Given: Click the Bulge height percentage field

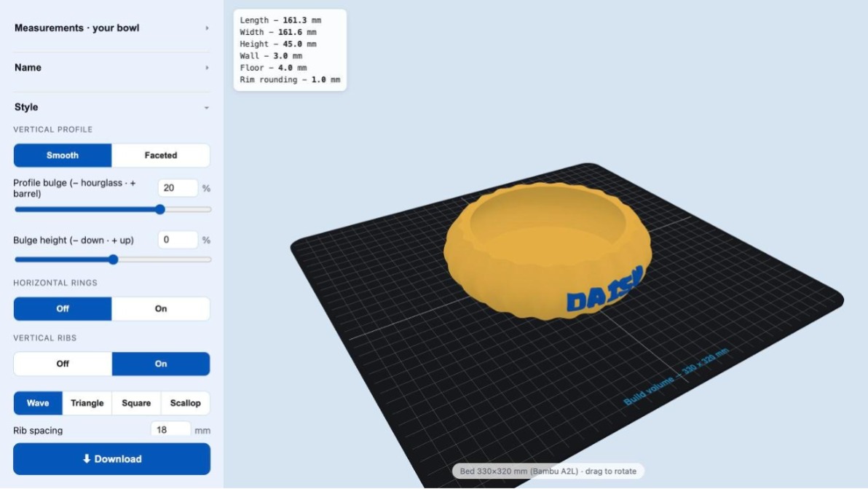Looking at the screenshot, I should [x=178, y=240].
